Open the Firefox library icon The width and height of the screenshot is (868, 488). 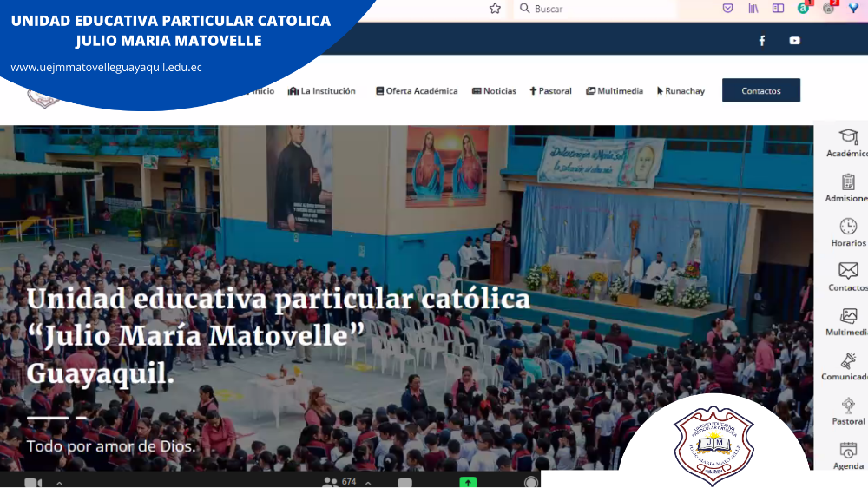pos(753,9)
